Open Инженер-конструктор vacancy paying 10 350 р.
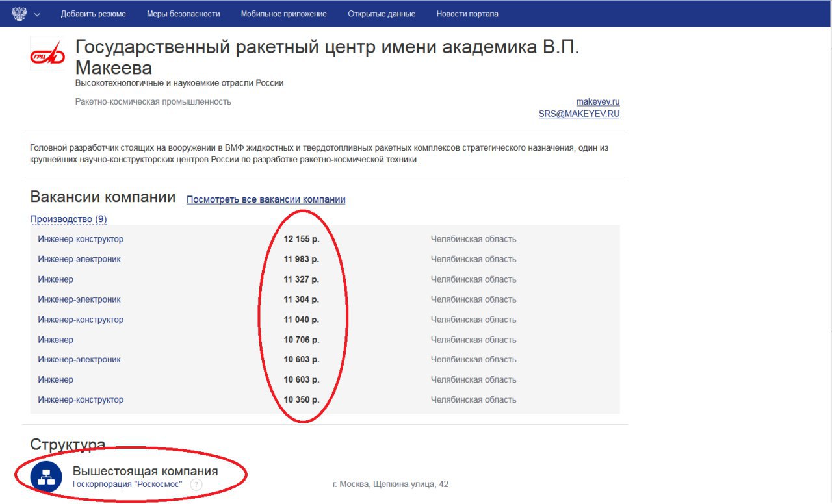Image resolution: width=832 pixels, height=504 pixels. coord(81,399)
